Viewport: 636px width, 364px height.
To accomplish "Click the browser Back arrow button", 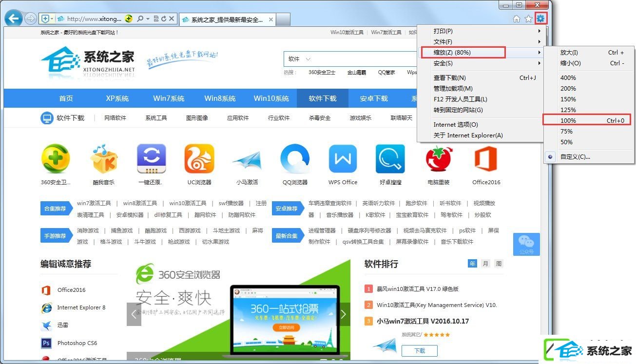I will tap(13, 19).
